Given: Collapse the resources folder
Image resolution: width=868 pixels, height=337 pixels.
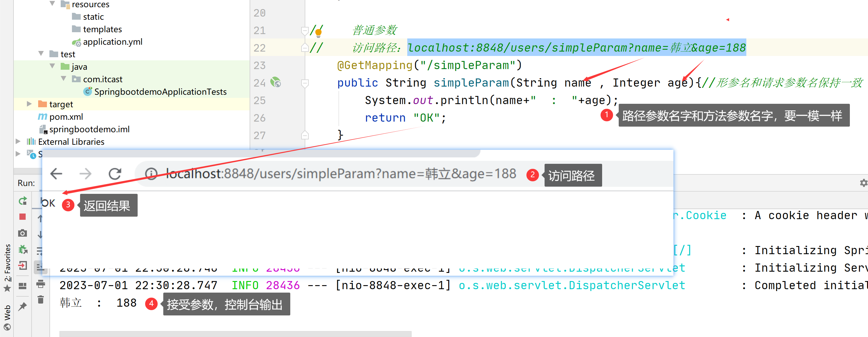Looking at the screenshot, I should pyautogui.click(x=52, y=3).
